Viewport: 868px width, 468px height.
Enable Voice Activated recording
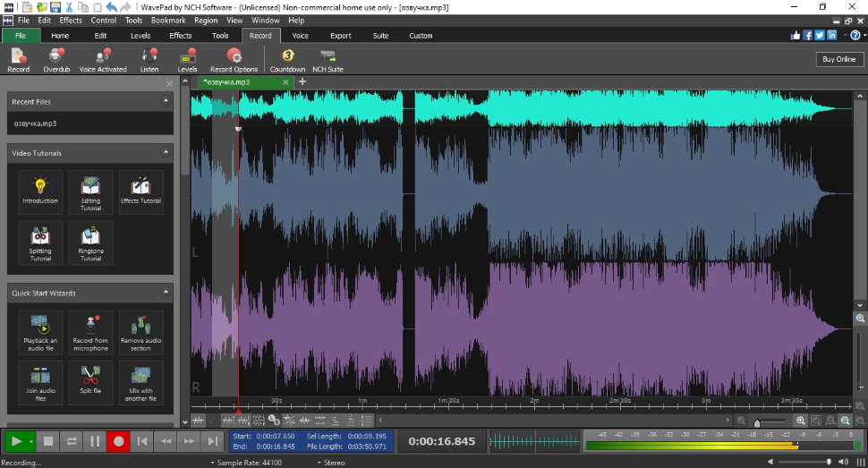coord(103,60)
